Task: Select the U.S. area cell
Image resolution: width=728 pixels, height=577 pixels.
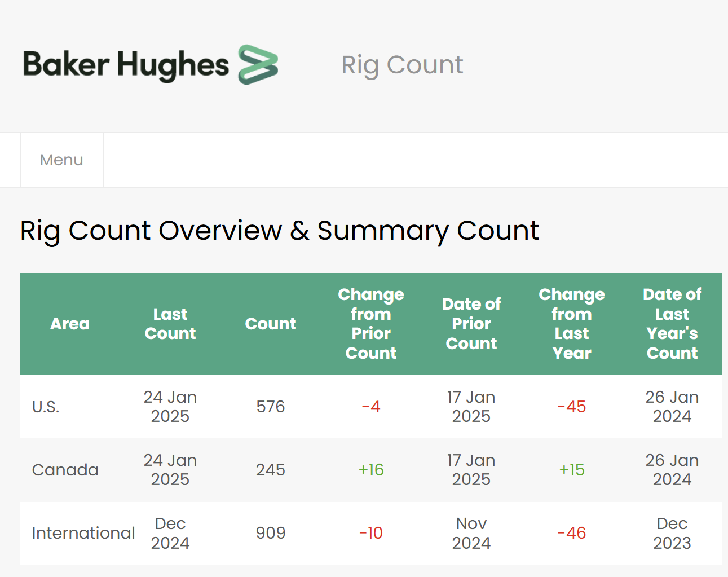Action: [x=46, y=407]
